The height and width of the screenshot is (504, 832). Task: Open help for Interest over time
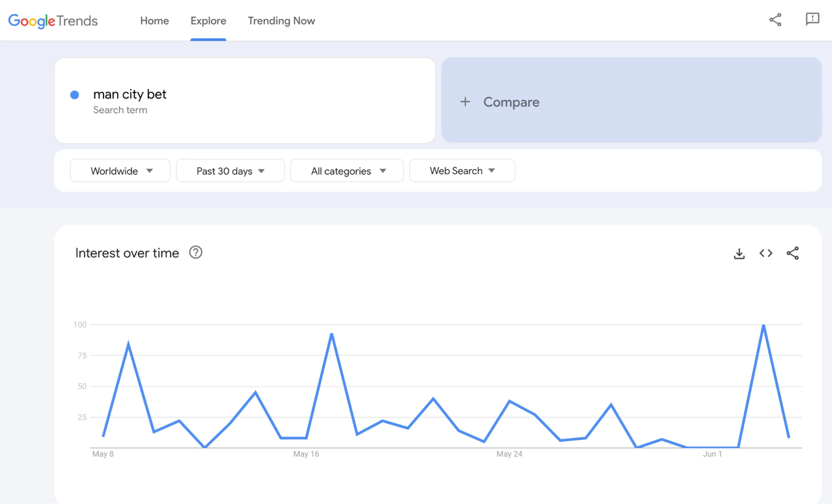[196, 252]
